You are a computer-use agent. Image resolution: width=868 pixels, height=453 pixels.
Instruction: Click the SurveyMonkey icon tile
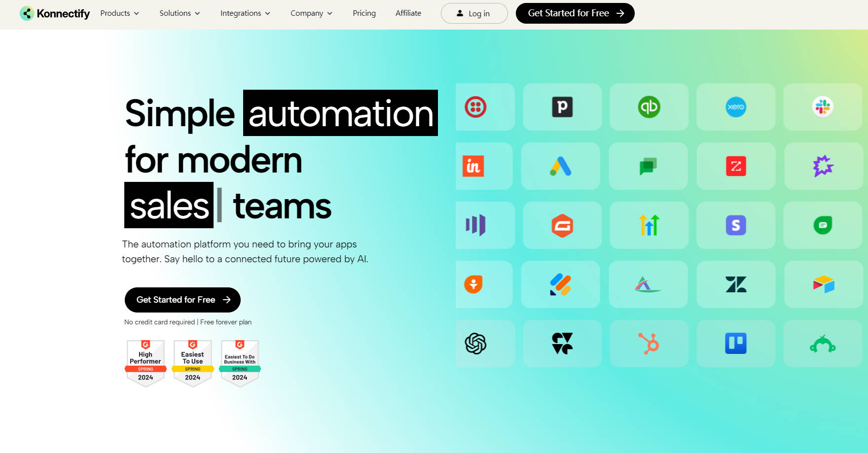(823, 344)
